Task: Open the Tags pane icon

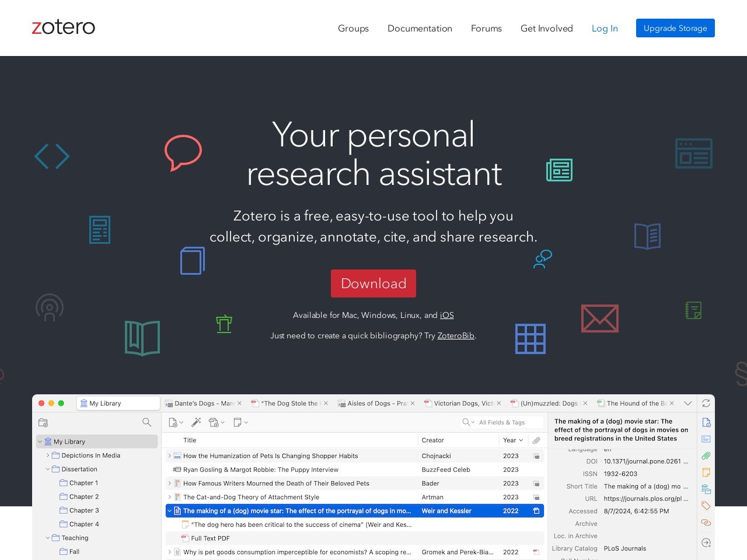Action: pos(706,506)
